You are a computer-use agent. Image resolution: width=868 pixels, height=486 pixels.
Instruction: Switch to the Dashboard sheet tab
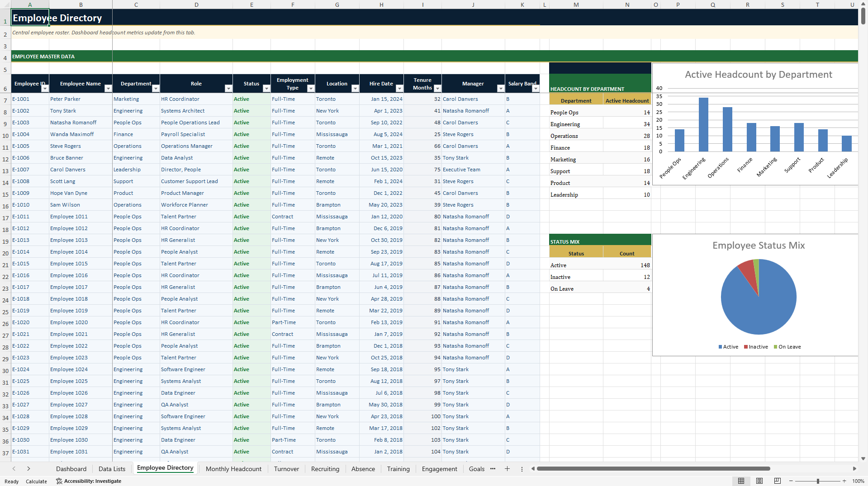[x=71, y=469]
